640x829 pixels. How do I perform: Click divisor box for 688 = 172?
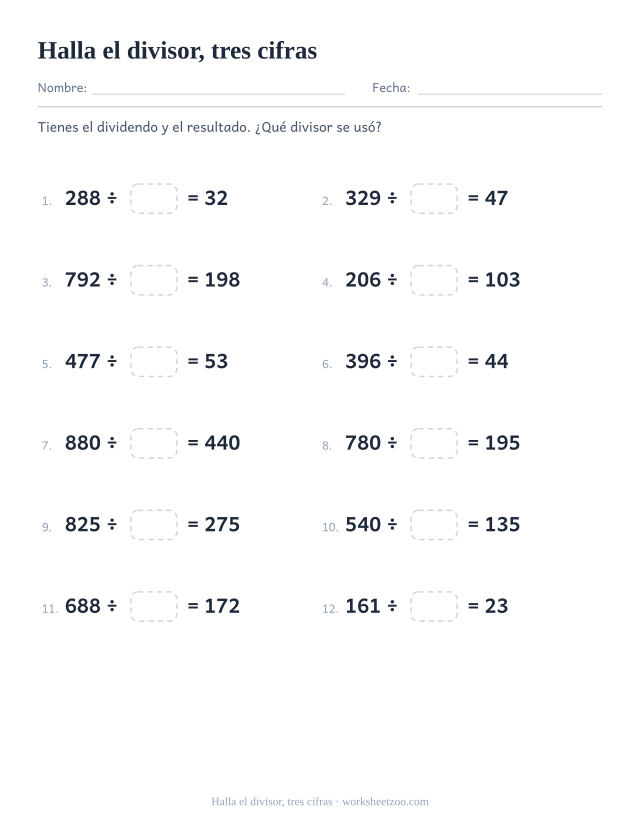(154, 606)
